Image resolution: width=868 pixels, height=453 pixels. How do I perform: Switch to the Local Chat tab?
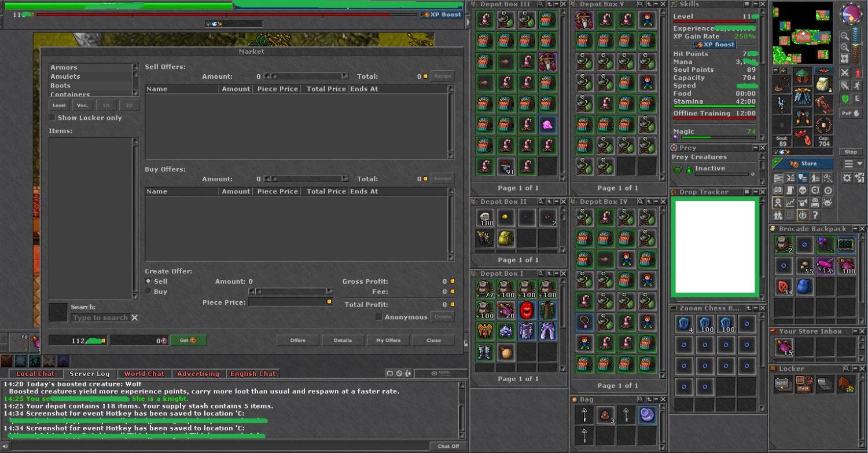(35, 374)
